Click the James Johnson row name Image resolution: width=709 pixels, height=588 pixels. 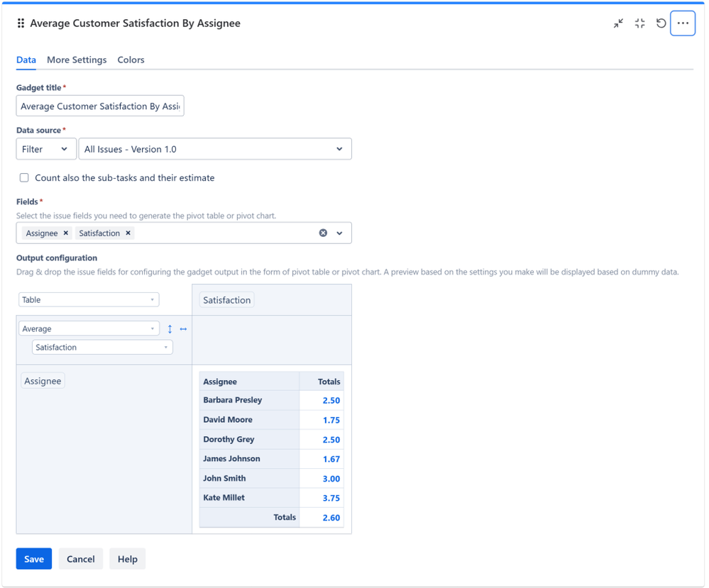coord(231,459)
